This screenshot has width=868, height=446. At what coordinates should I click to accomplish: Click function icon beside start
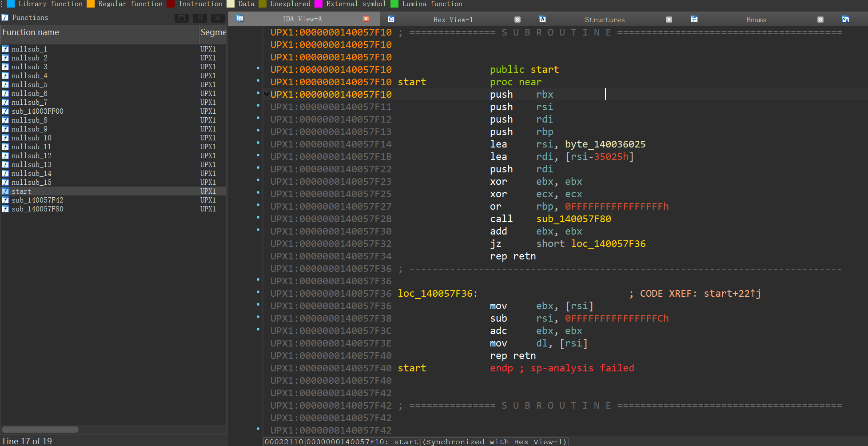pos(5,191)
